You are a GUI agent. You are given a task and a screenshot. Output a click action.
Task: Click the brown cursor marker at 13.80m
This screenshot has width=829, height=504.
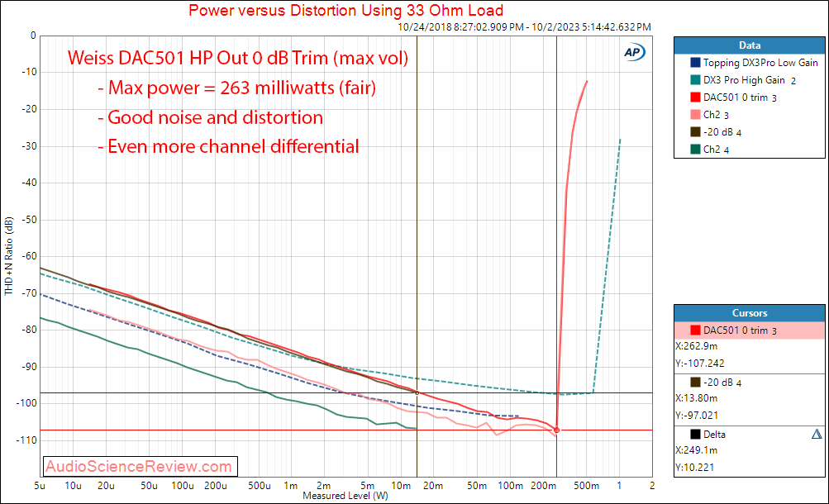(417, 393)
